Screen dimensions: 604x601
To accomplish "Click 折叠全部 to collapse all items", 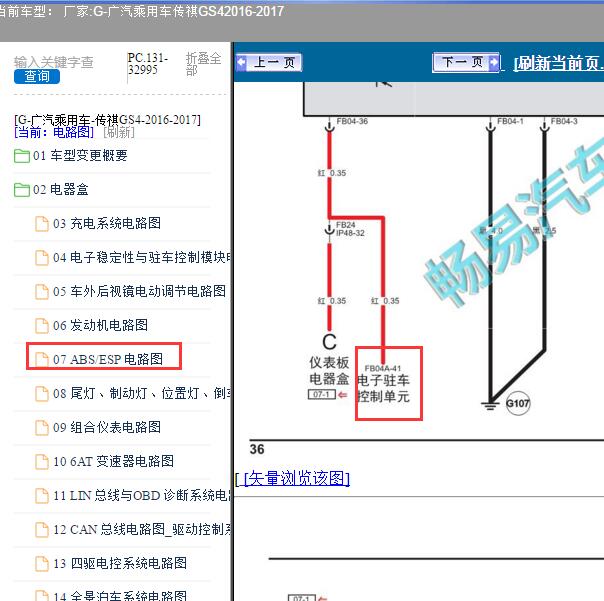I will pos(203,64).
